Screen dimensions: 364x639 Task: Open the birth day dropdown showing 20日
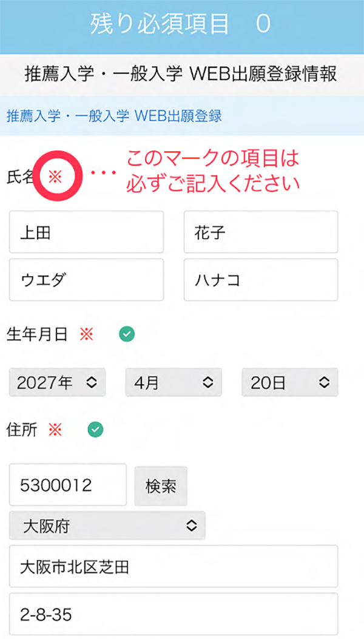(289, 382)
